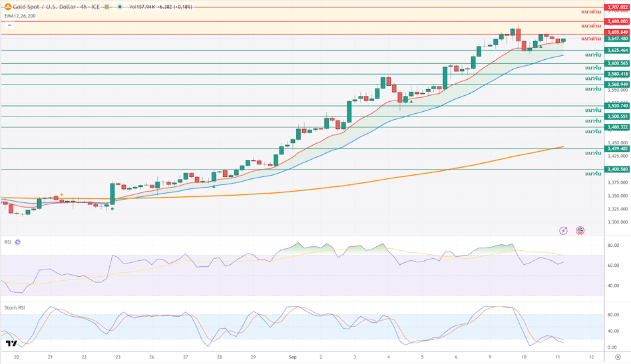Click the gold symbol logo icon
Image resolution: width=631 pixels, height=364 pixels.
(8, 6)
